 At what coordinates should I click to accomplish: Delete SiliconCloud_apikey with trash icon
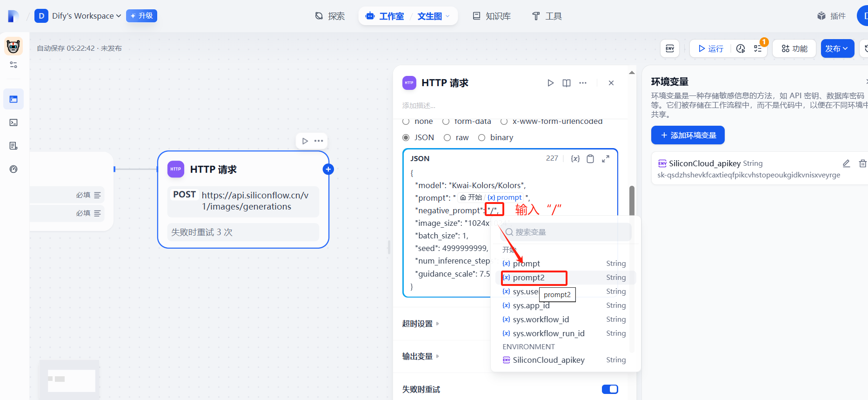pos(862,163)
